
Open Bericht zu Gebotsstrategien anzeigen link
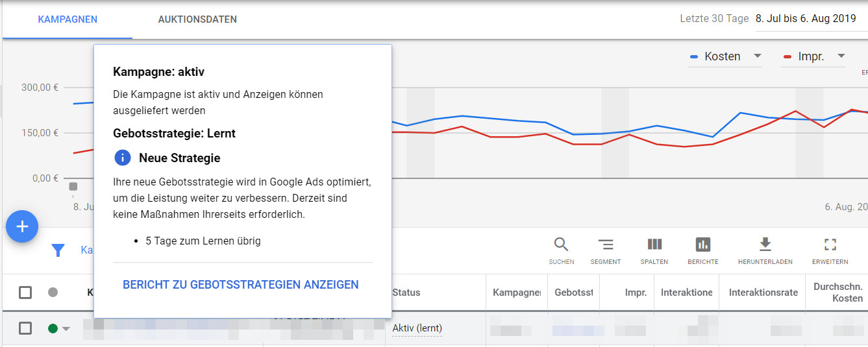coord(241,285)
